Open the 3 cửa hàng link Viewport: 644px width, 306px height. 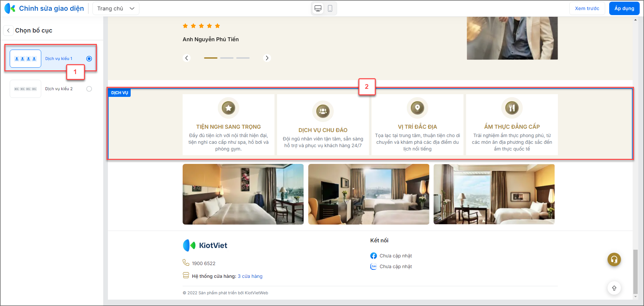coord(250,276)
